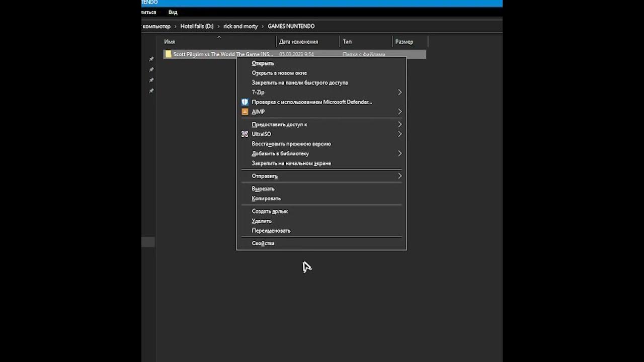This screenshot has height=362, width=644.
Task: Select Закрепить на начальном экране
Action: (291, 163)
